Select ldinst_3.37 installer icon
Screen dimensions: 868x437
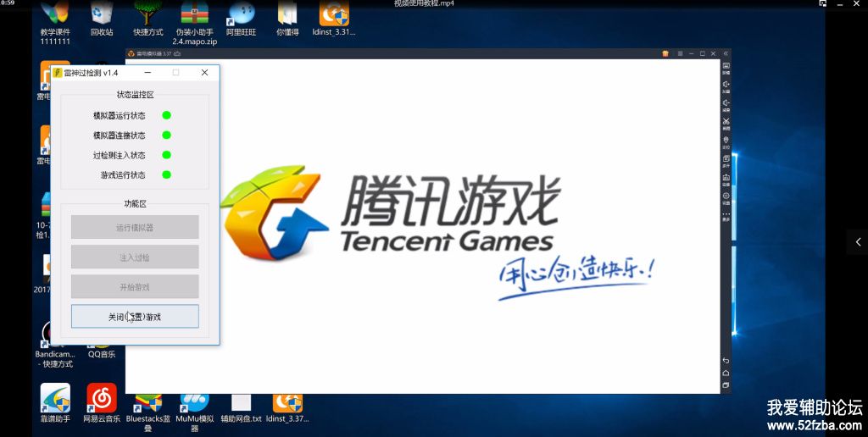click(x=287, y=408)
